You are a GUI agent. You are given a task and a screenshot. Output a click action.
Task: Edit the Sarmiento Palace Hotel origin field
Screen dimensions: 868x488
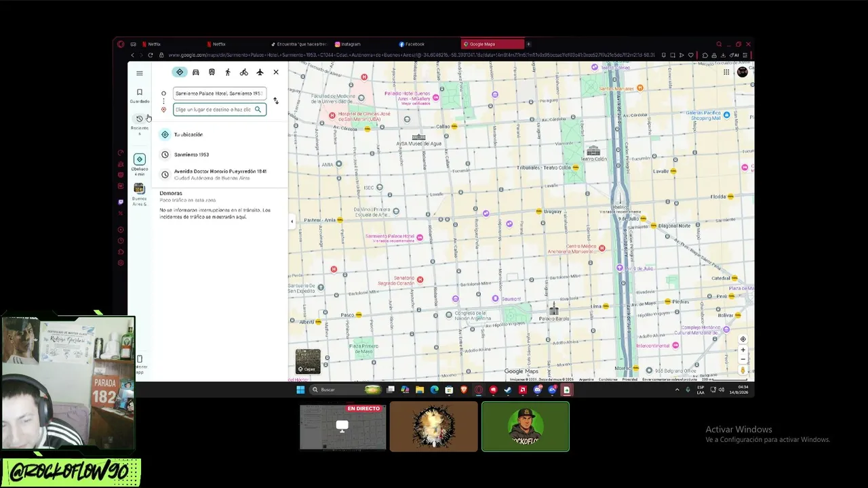(x=219, y=94)
